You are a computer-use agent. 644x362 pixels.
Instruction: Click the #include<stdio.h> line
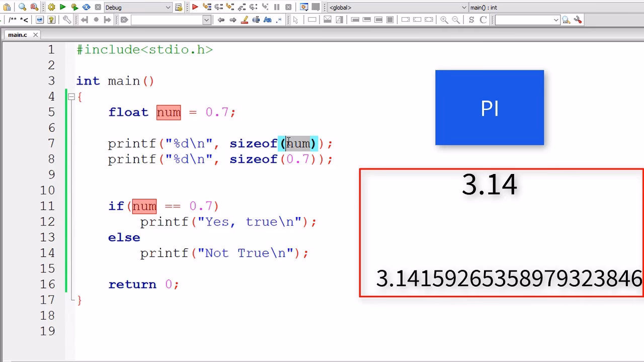pyautogui.click(x=145, y=50)
